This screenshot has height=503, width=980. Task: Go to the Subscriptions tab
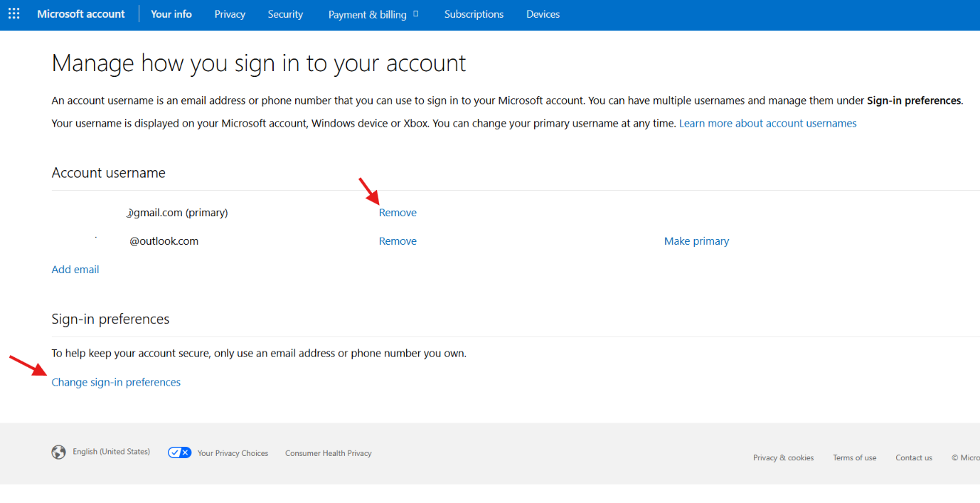[474, 14]
